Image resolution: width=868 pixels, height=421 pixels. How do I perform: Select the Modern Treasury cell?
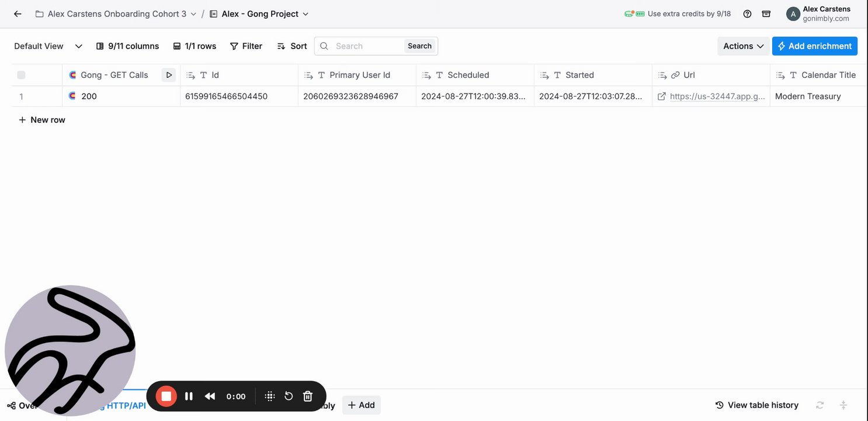pos(819,96)
